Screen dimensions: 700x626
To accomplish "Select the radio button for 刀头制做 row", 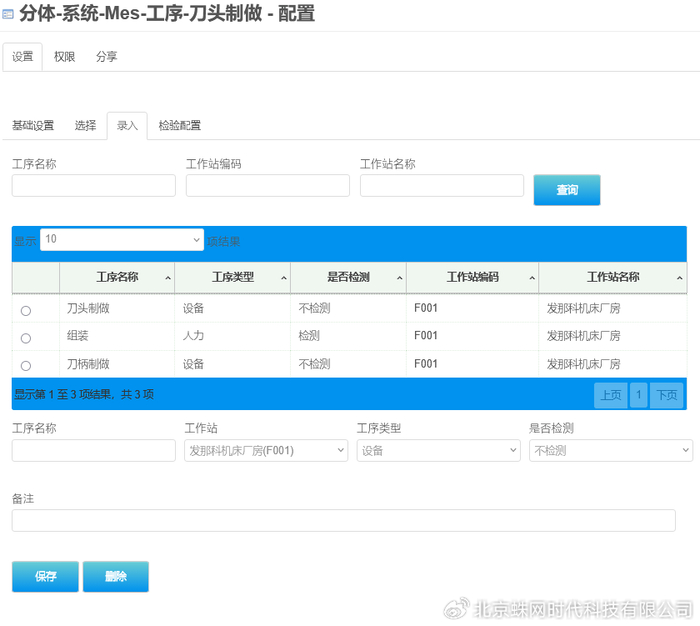I will (26, 311).
